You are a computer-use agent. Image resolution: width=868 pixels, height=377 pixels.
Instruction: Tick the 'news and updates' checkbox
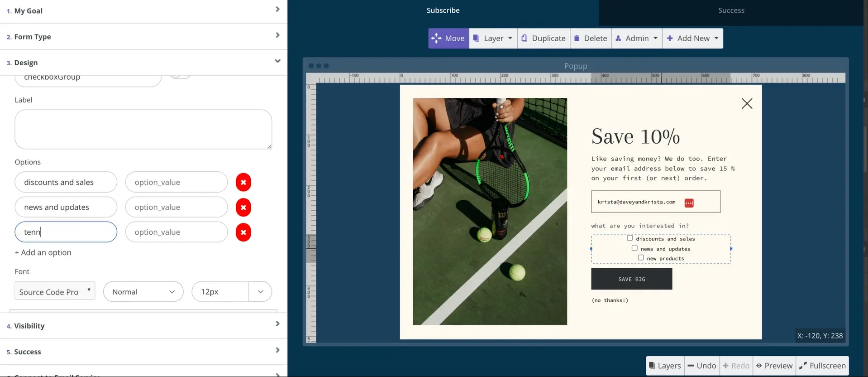click(x=634, y=248)
